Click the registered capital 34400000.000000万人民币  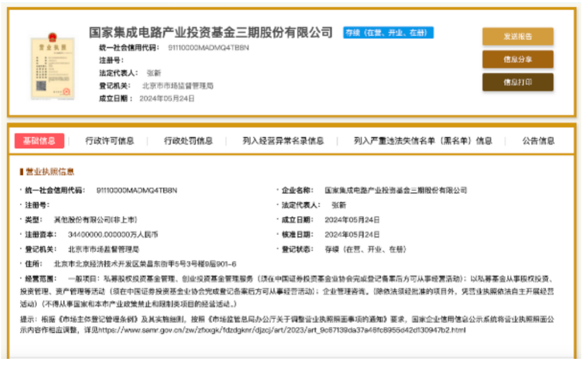113,235
